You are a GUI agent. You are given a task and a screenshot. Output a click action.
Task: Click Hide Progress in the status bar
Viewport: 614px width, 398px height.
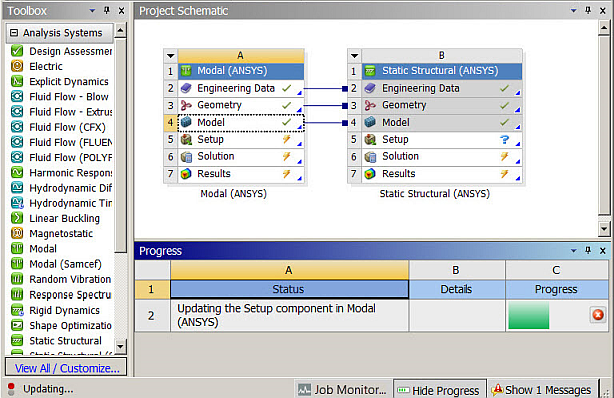[x=439, y=390]
